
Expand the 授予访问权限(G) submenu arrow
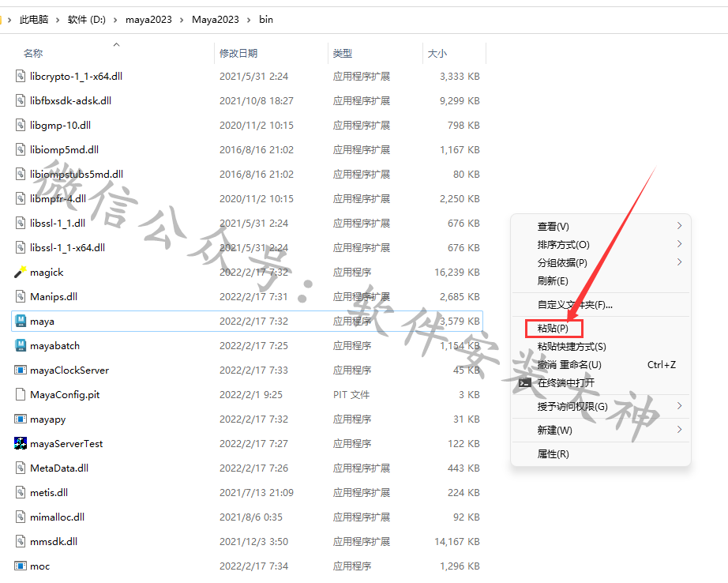pos(679,406)
